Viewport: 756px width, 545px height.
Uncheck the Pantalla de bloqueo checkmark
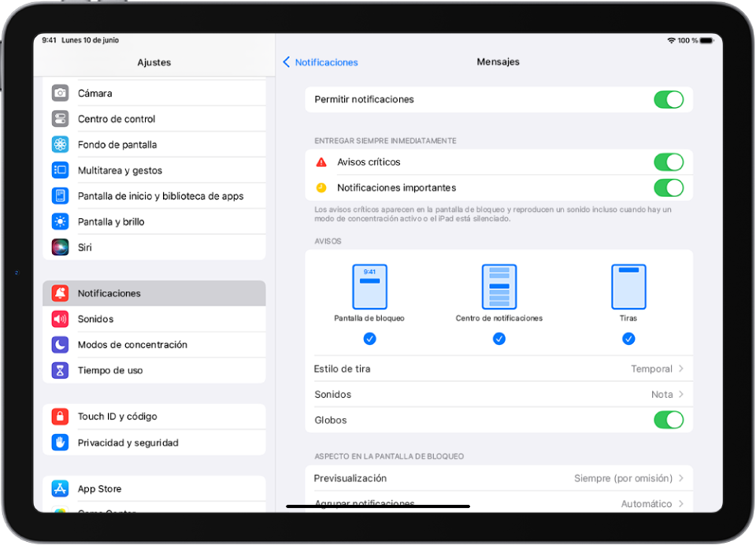(369, 339)
